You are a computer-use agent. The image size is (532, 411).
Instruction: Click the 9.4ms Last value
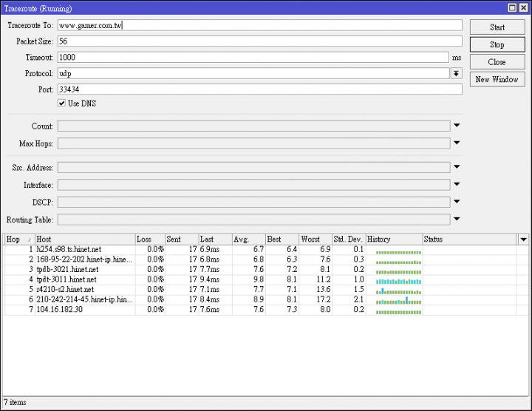210,279
